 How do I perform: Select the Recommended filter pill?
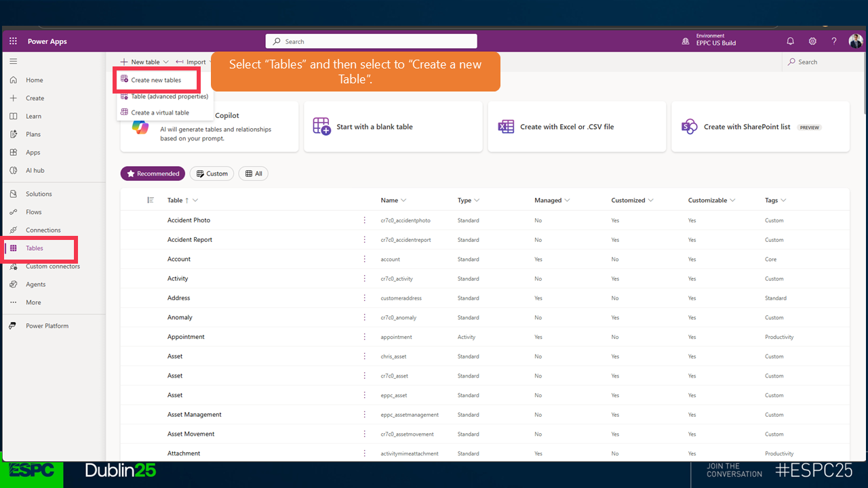pyautogui.click(x=153, y=174)
